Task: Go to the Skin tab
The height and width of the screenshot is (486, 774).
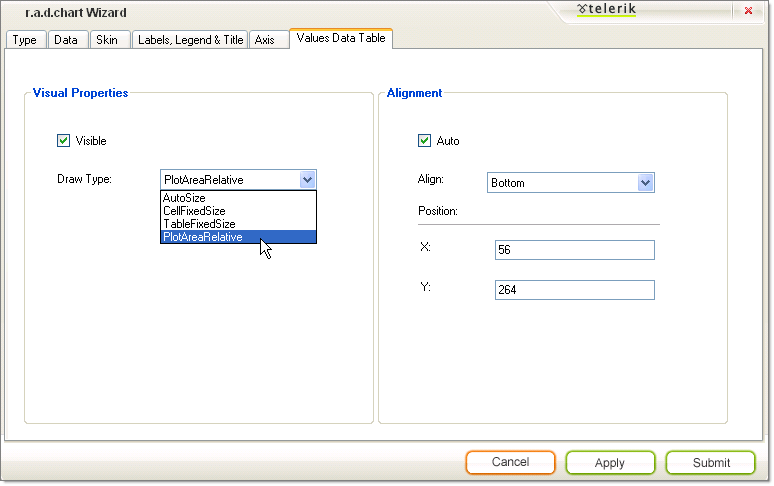Action: coord(110,39)
